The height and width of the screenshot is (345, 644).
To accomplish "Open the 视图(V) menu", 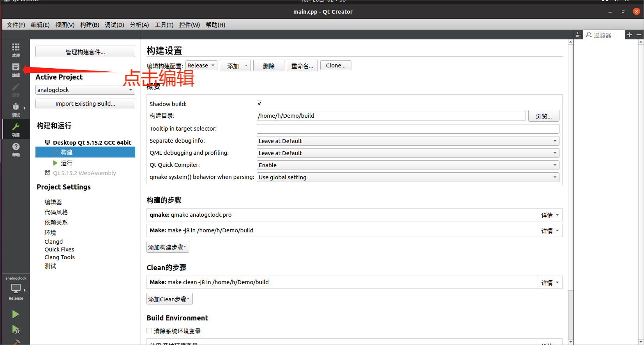I will [65, 25].
